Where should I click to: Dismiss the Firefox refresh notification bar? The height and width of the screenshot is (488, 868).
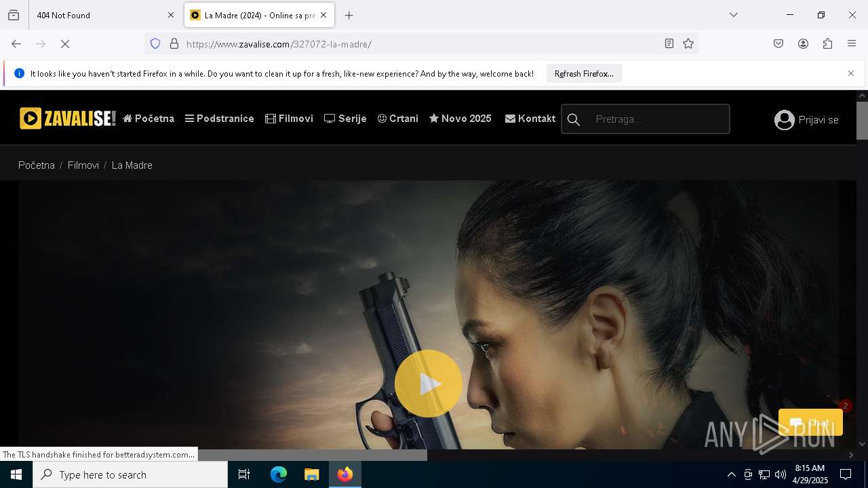pyautogui.click(x=851, y=73)
